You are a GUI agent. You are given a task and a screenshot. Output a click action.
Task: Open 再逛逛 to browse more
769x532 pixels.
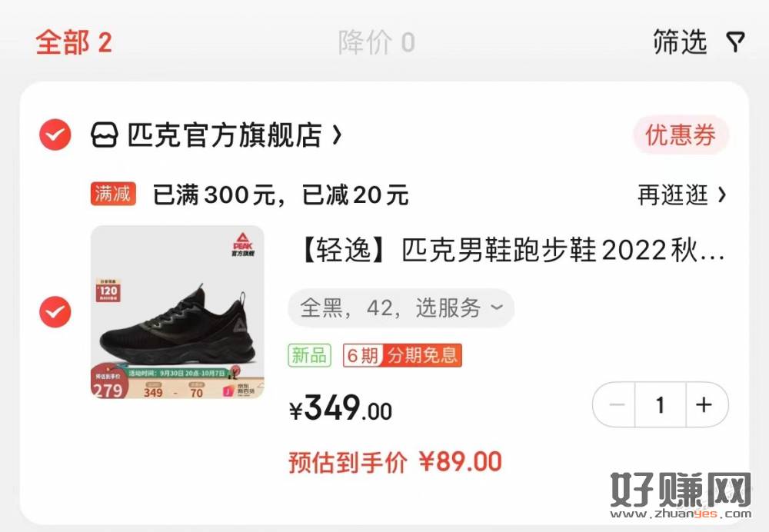click(x=681, y=195)
